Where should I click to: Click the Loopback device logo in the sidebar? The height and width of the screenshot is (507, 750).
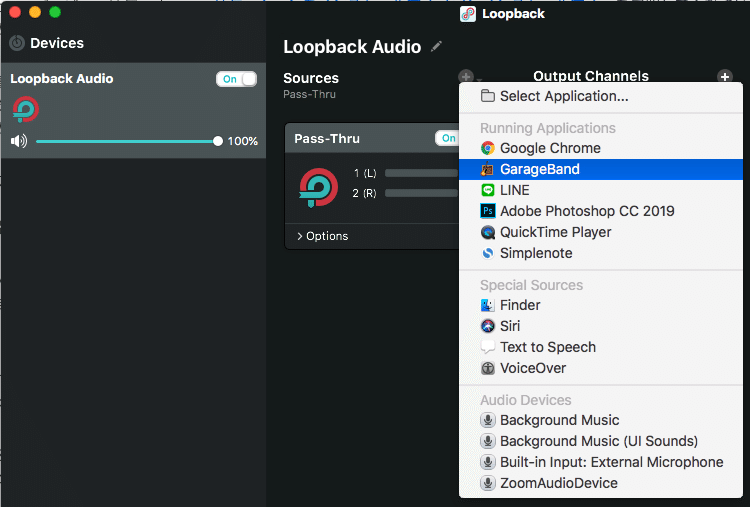click(x=25, y=109)
